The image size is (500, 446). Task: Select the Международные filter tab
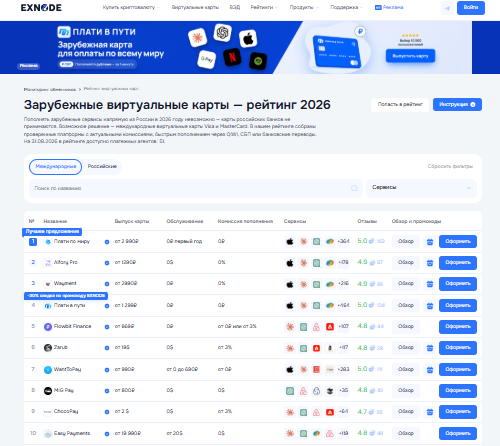[x=56, y=167]
